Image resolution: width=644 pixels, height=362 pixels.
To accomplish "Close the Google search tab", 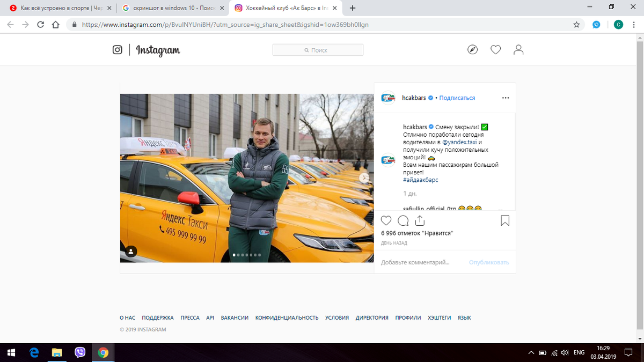I will click(x=222, y=8).
